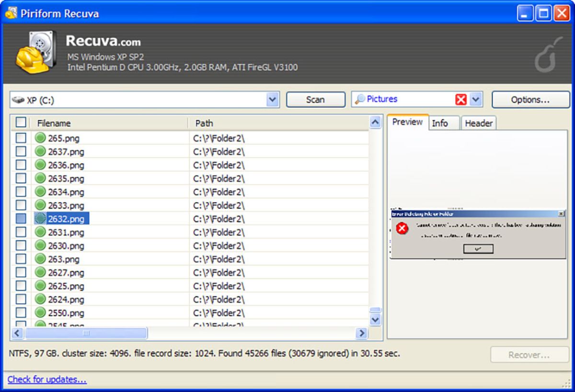Click the green status icon beside 2636.png

click(x=41, y=165)
